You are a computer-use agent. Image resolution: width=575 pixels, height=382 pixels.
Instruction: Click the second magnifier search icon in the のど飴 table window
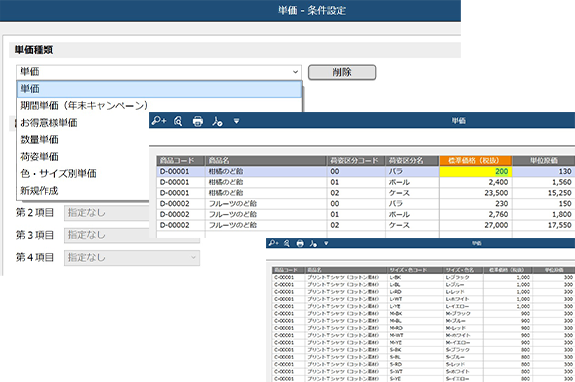(178, 121)
